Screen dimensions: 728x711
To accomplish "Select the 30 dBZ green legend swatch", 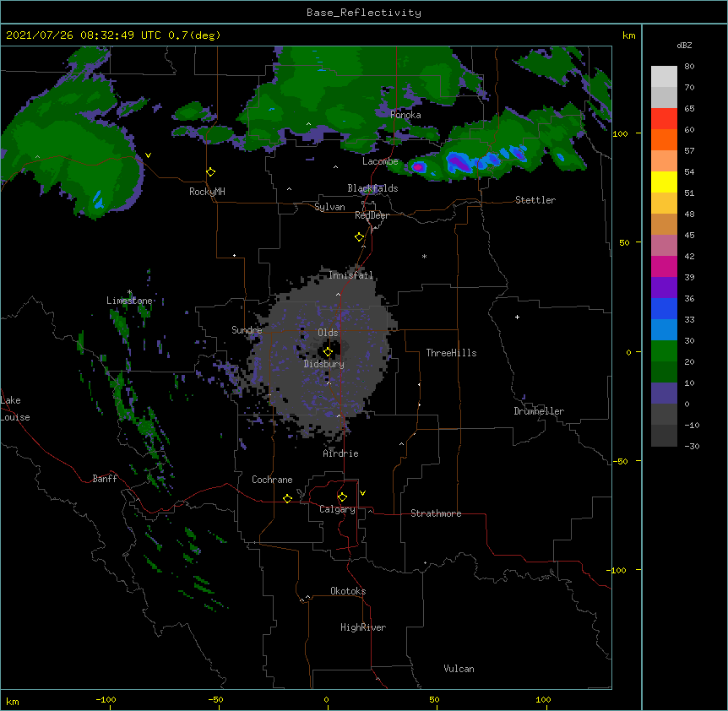I will coord(664,351).
